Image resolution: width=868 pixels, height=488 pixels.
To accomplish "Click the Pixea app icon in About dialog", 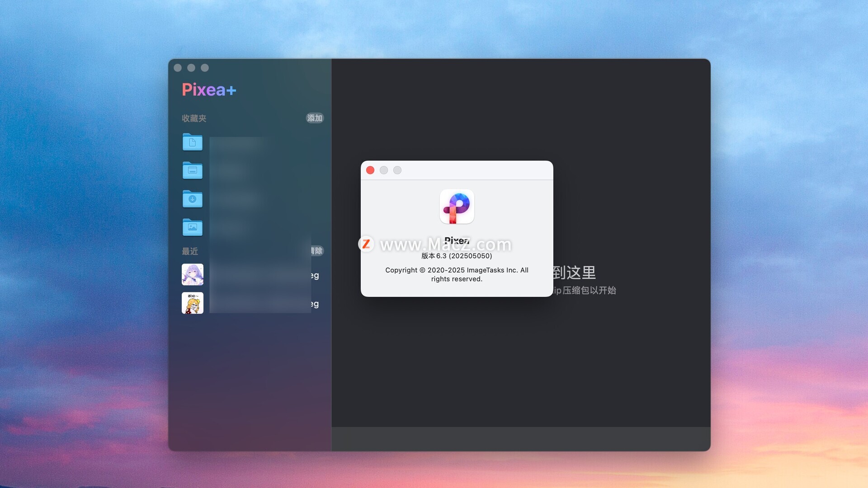I will coord(457,206).
